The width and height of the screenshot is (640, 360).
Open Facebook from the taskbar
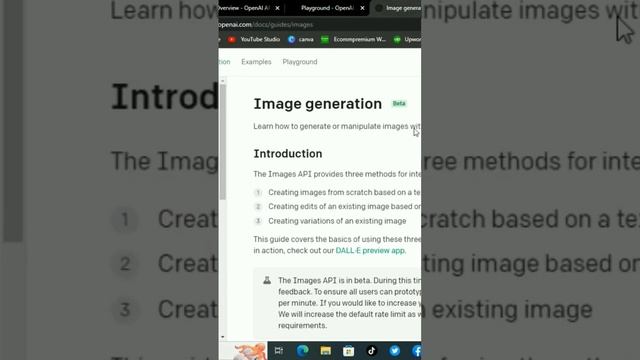(416, 351)
